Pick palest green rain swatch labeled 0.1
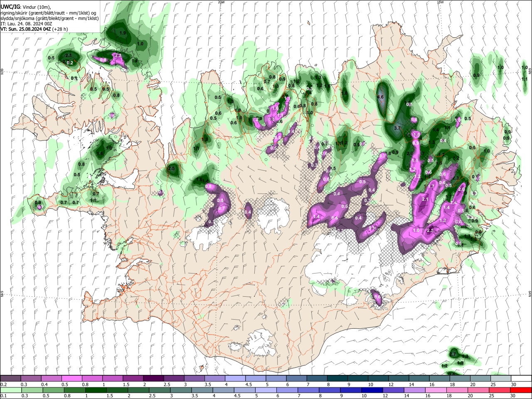This screenshot has height=399, width=532. tap(10, 390)
